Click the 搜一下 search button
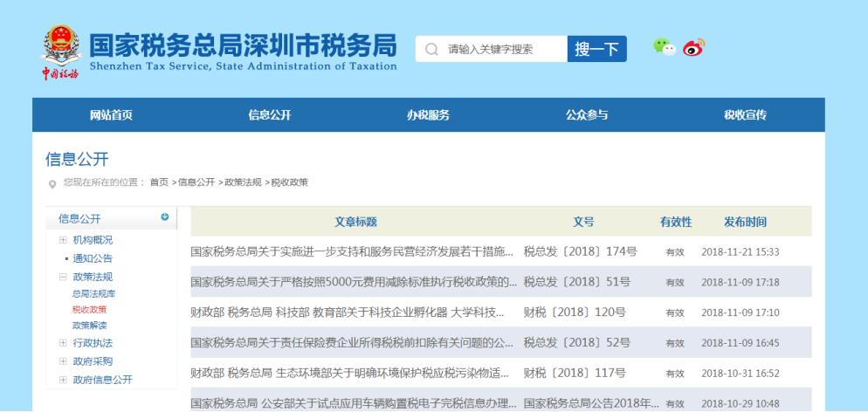The width and height of the screenshot is (868, 412). point(596,49)
